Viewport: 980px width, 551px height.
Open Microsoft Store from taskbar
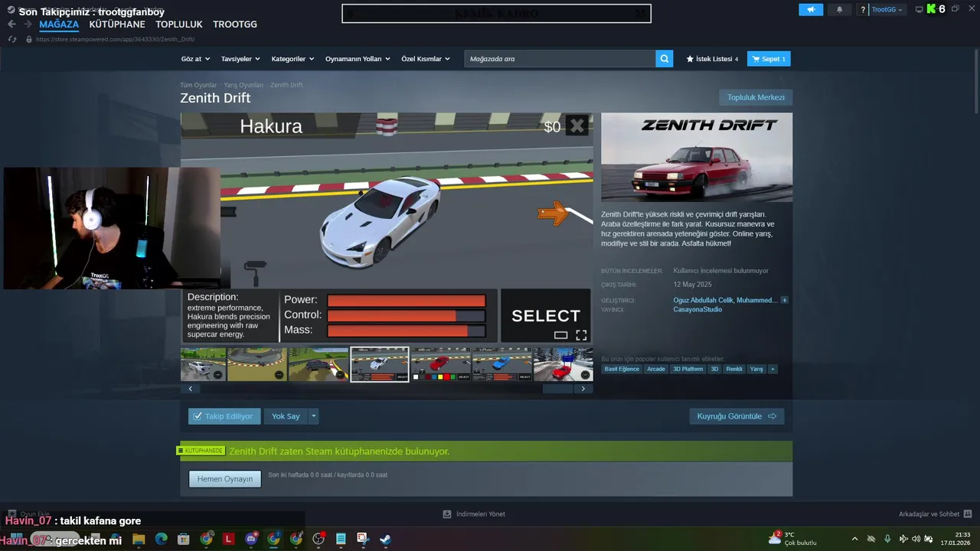(183, 540)
